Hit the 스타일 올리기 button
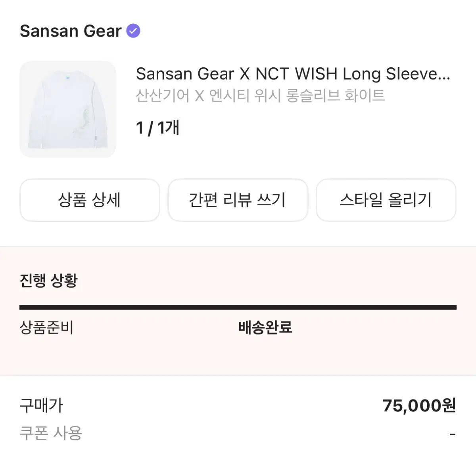Image resolution: width=476 pixels, height=457 pixels. (x=386, y=200)
